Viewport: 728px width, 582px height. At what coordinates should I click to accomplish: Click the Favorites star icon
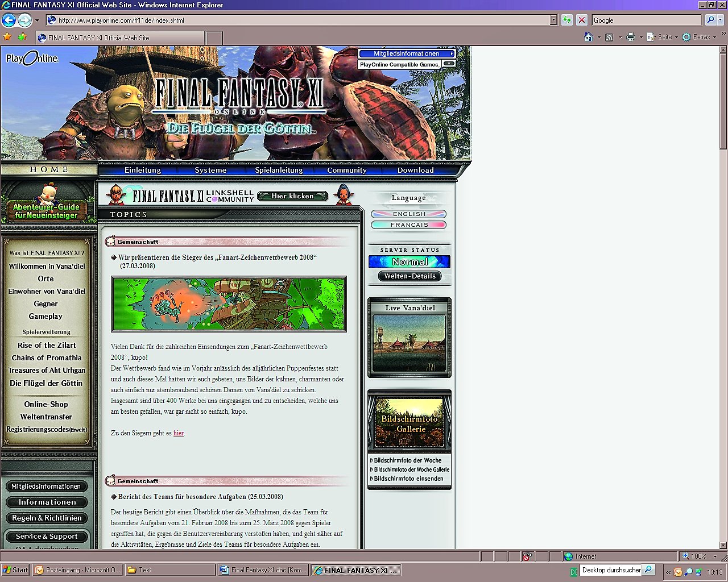click(x=7, y=37)
